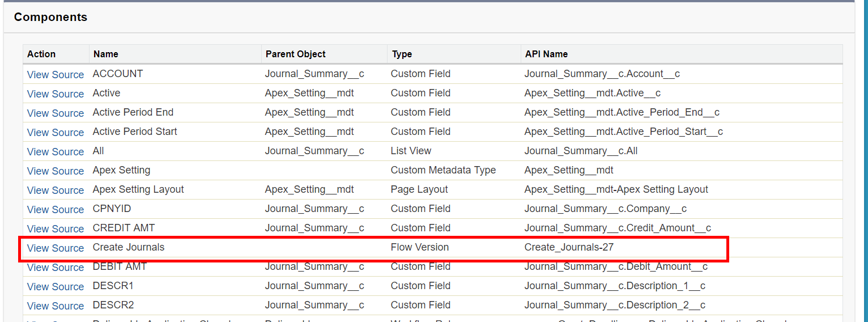The width and height of the screenshot is (868, 322).
Task: View source of the CPNYID field
Action: (55, 209)
